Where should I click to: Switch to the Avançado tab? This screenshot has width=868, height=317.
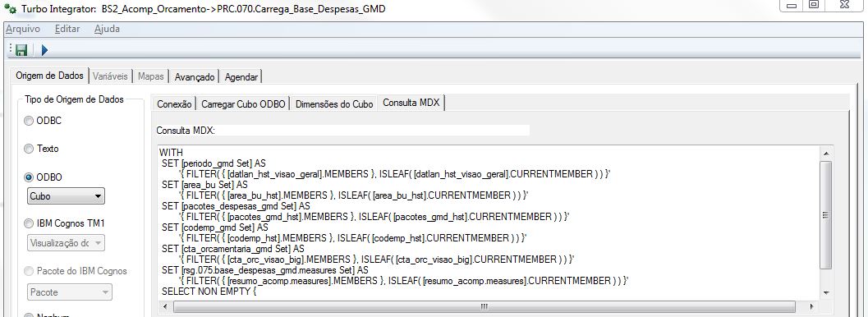[x=195, y=77]
